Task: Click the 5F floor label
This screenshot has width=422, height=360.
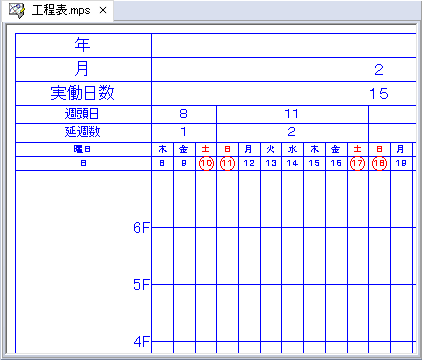Action: point(141,285)
